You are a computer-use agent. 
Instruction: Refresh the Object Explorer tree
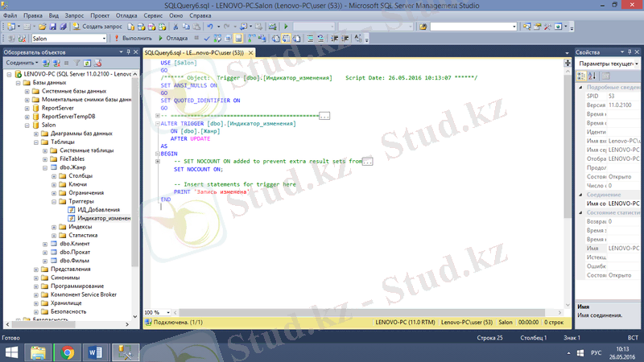click(x=87, y=64)
